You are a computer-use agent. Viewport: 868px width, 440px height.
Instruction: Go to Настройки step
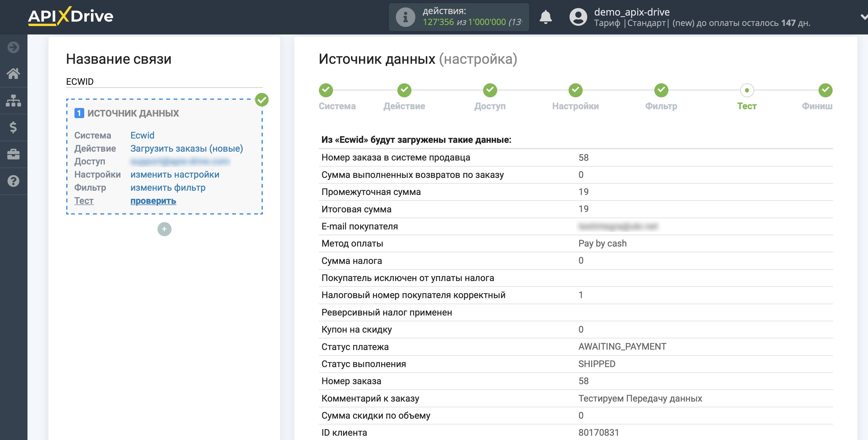pos(576,90)
